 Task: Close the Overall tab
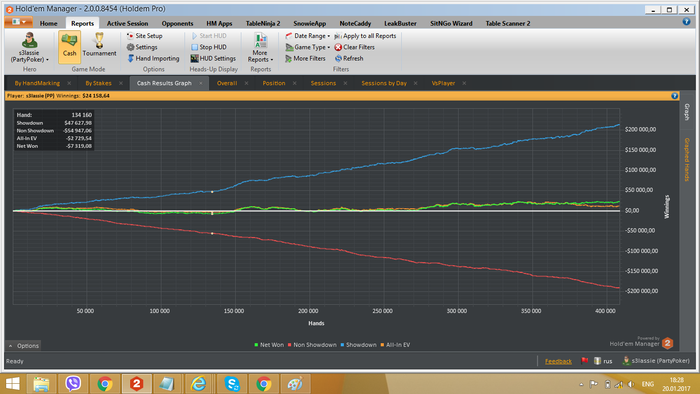tap(246, 83)
